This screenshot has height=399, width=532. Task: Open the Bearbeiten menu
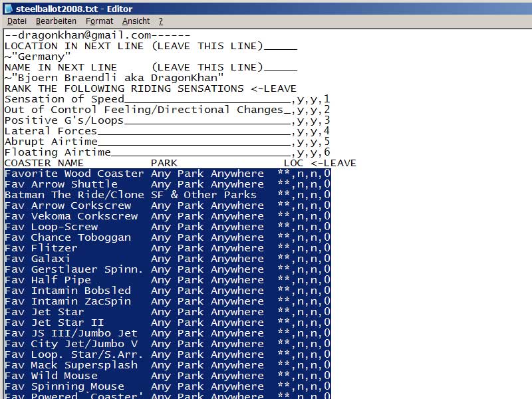pos(56,21)
